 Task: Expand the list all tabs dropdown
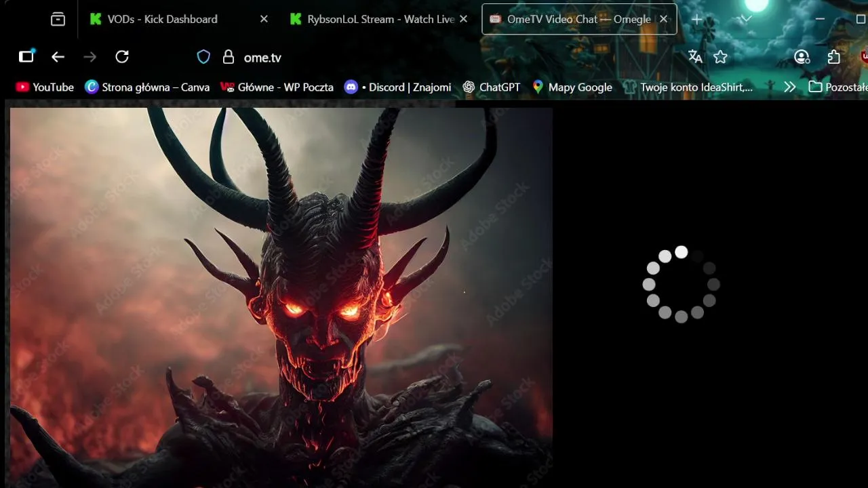[746, 19]
